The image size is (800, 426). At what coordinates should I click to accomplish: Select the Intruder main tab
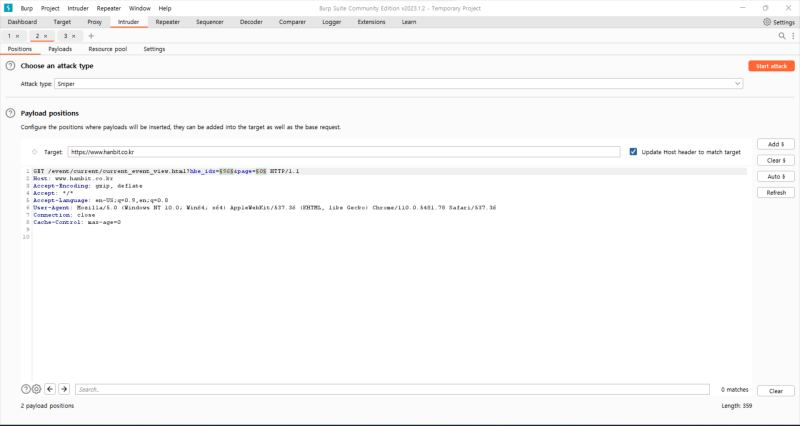click(x=129, y=22)
